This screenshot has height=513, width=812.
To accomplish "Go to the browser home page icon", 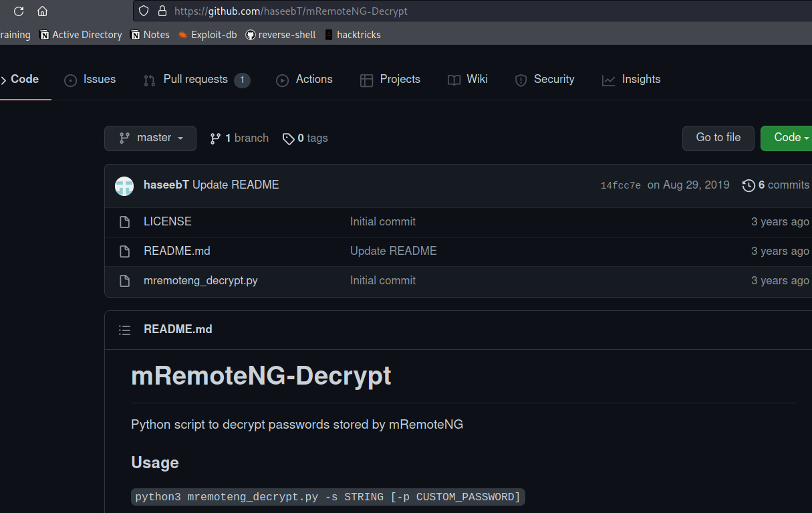I will tap(42, 11).
